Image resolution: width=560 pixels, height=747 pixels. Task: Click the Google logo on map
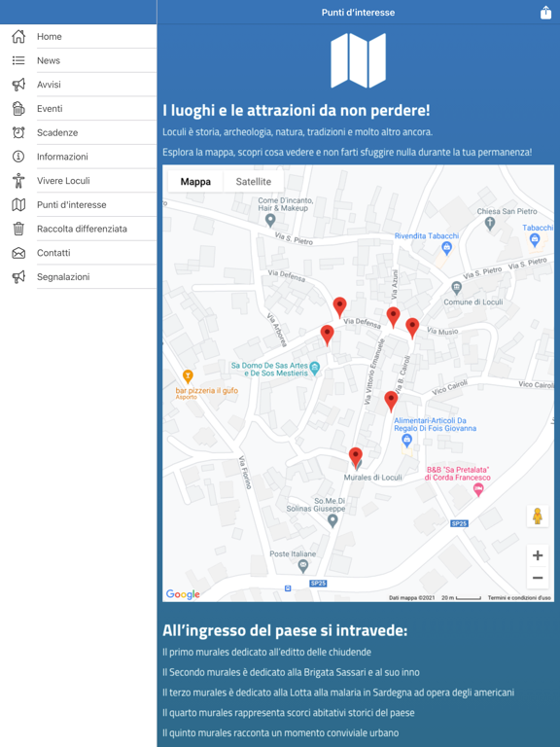(183, 594)
